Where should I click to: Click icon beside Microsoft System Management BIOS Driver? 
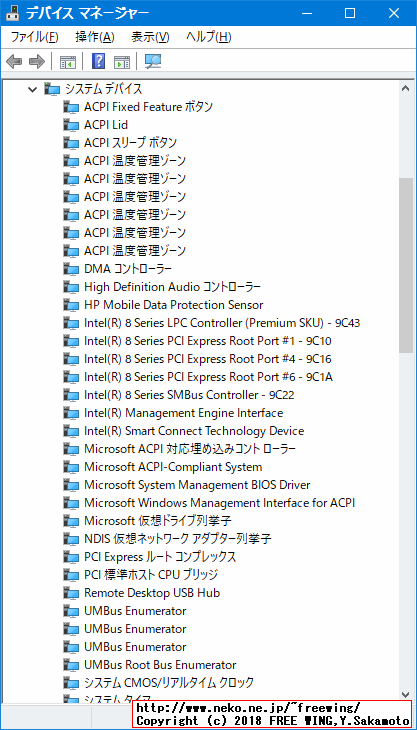[x=71, y=485]
